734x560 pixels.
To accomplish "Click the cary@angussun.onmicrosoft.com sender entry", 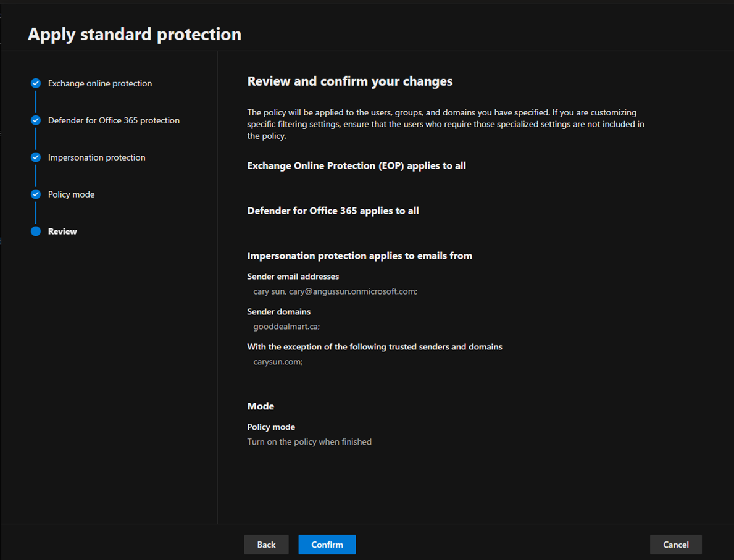I will 335,291.
